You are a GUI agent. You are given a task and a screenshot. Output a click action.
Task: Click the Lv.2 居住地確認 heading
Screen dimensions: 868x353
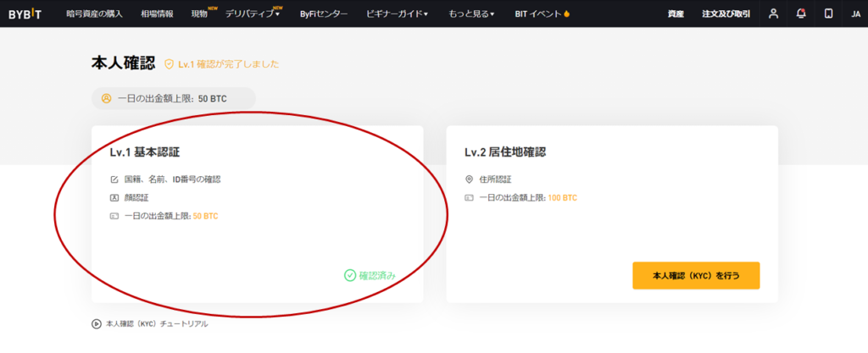[505, 152]
